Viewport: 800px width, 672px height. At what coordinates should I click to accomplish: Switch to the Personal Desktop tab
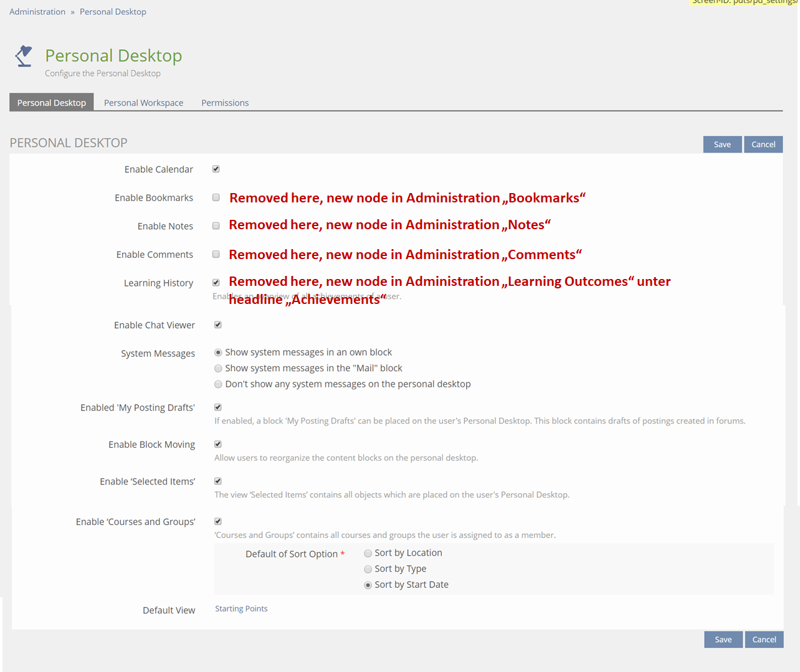pos(52,103)
